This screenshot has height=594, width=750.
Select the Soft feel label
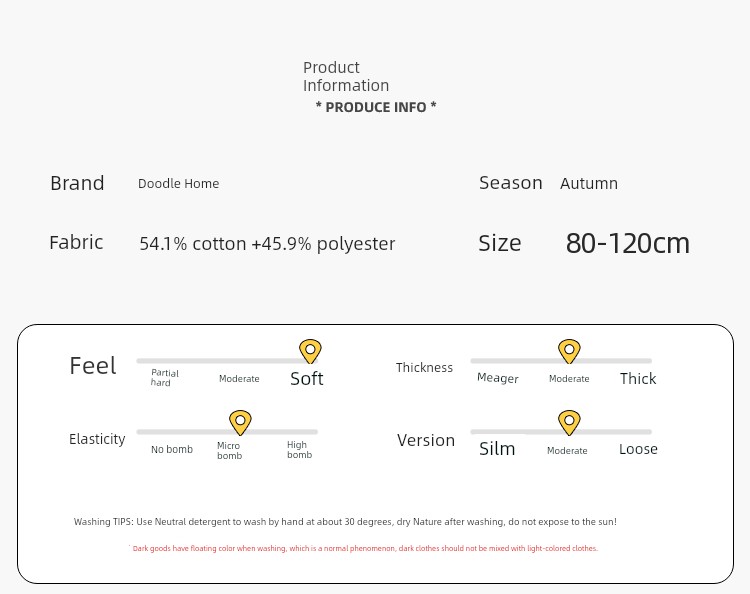coord(307,379)
